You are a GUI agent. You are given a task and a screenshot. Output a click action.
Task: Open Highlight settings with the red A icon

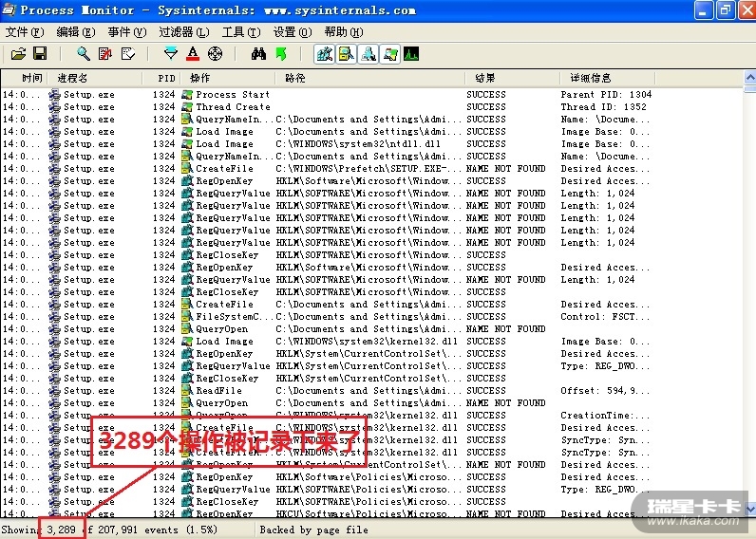[193, 53]
